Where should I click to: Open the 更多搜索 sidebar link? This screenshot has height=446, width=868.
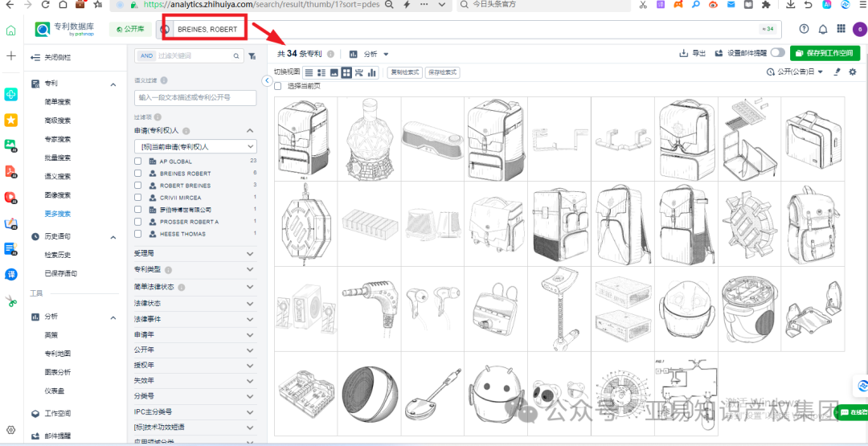(x=58, y=214)
